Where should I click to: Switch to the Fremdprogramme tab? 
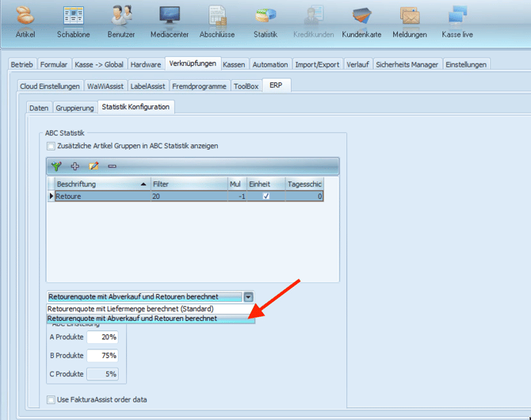tap(199, 86)
